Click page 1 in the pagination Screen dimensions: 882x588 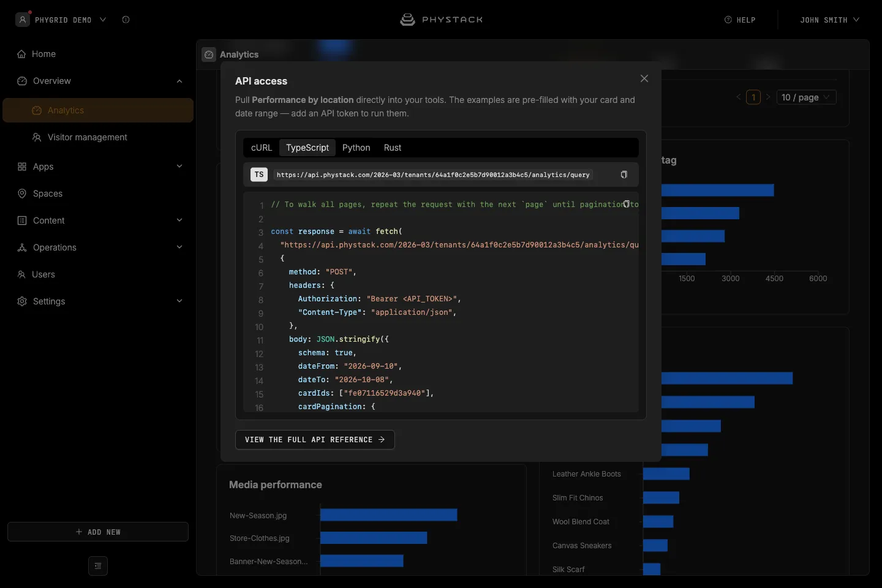point(753,97)
